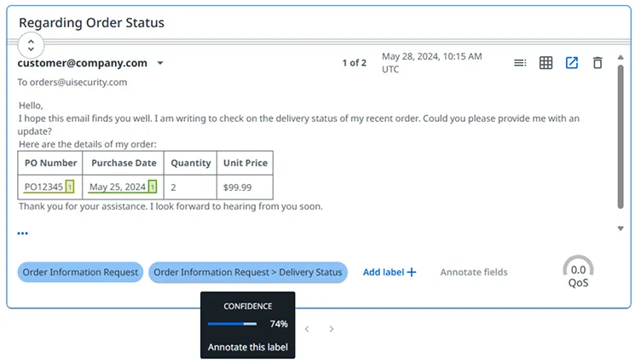Click the QoS score gauge
This screenshot has width=641, height=364.
(x=578, y=272)
